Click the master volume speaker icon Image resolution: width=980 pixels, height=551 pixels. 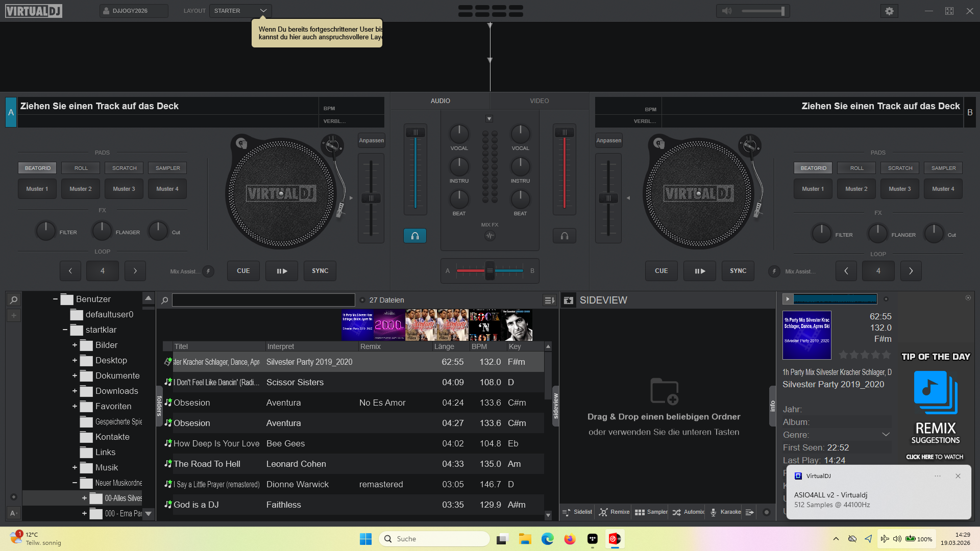click(x=727, y=11)
